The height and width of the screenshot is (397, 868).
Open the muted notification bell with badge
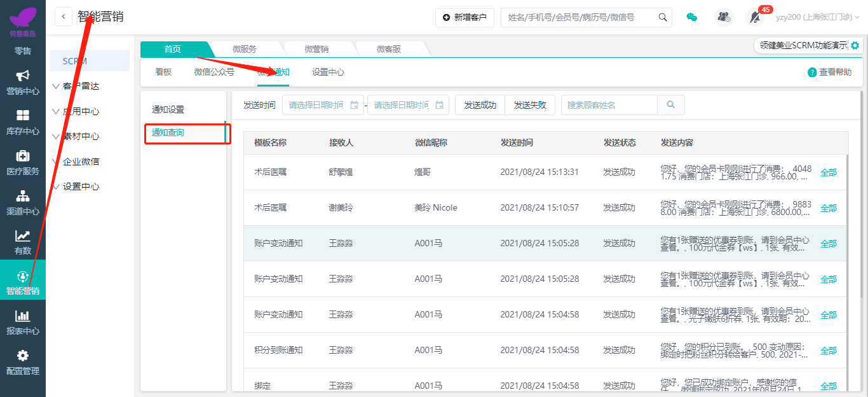[x=755, y=17]
